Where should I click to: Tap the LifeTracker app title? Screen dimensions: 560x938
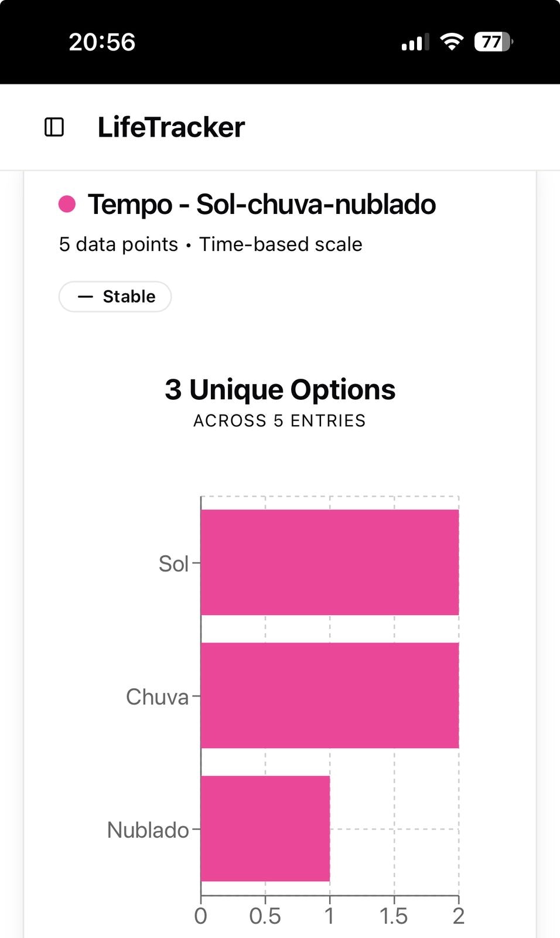click(x=171, y=127)
